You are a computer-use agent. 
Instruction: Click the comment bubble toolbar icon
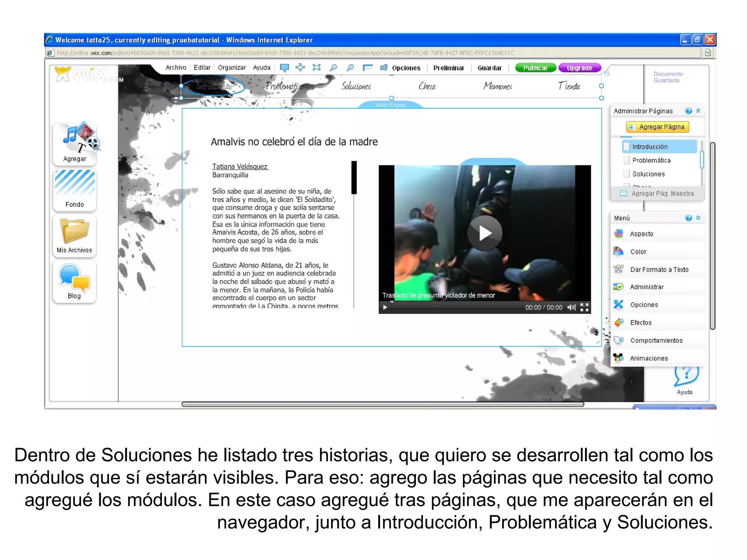(x=284, y=68)
